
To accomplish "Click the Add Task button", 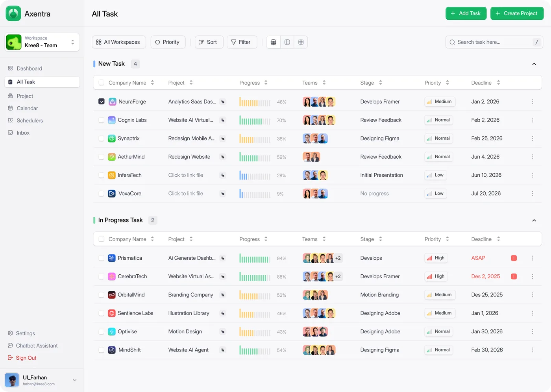I will (466, 13).
